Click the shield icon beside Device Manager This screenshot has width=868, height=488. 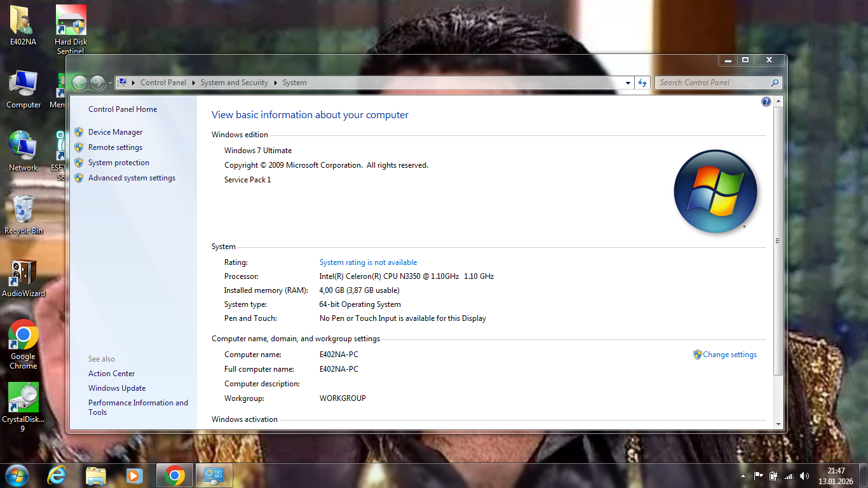pos(79,132)
